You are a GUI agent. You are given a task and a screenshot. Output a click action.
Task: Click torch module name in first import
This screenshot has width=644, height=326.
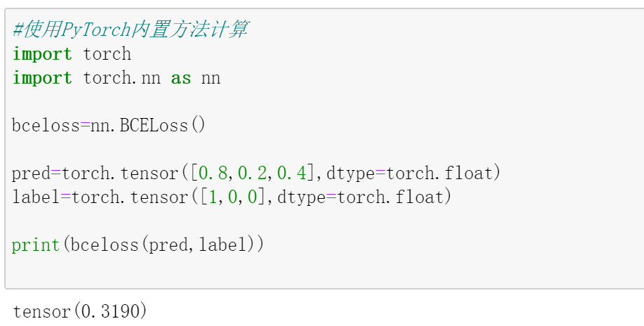coord(107,54)
